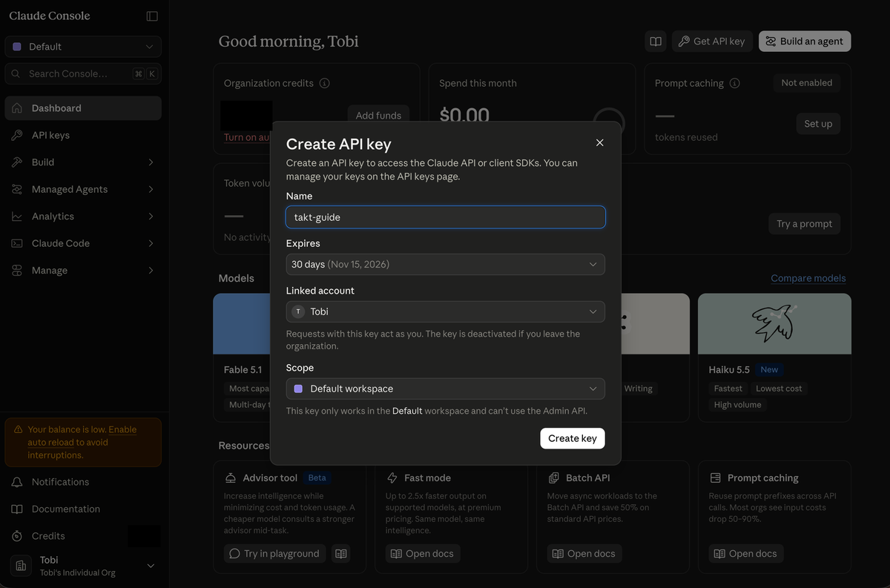Image resolution: width=890 pixels, height=588 pixels.
Task: Expand the Claude Code chevron
Action: click(151, 243)
